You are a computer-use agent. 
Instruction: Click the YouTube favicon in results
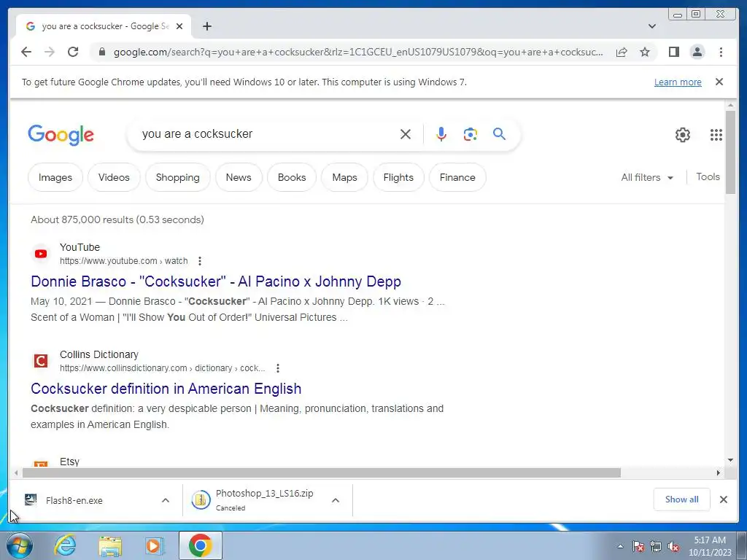[x=41, y=254]
